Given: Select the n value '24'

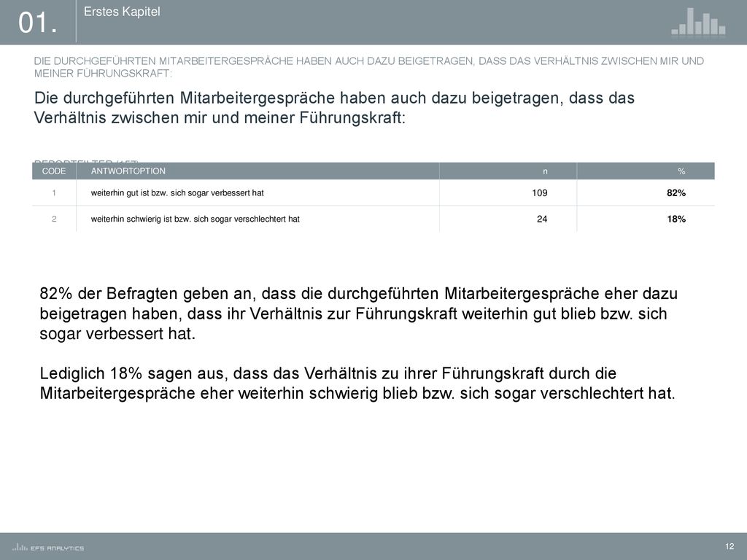Looking at the screenshot, I should pyautogui.click(x=542, y=219).
